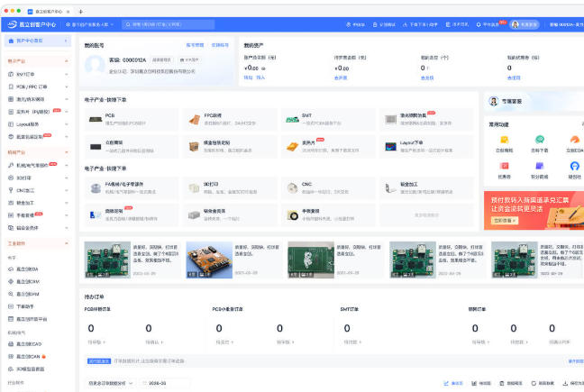
Task: Open the orange circuit board review thumbnail
Action: pyautogui.click(x=209, y=260)
